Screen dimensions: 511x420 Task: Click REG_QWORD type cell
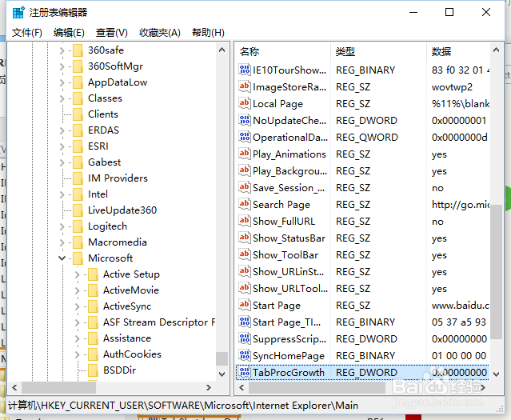(367, 137)
